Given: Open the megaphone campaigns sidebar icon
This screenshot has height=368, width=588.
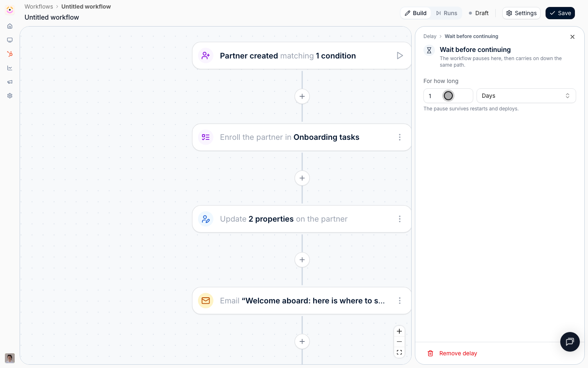Looking at the screenshot, I should point(10,82).
